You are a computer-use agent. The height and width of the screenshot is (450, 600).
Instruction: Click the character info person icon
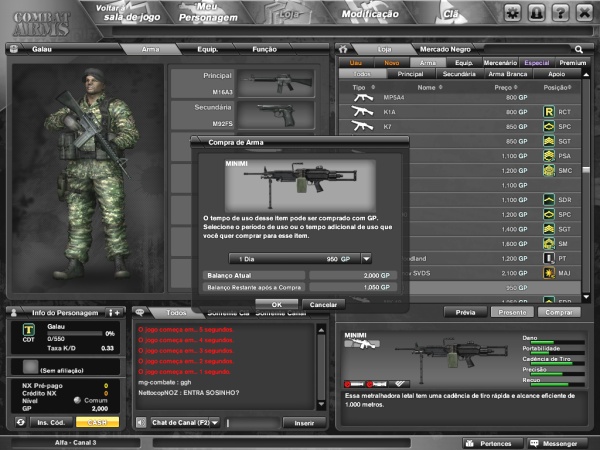pos(14,313)
